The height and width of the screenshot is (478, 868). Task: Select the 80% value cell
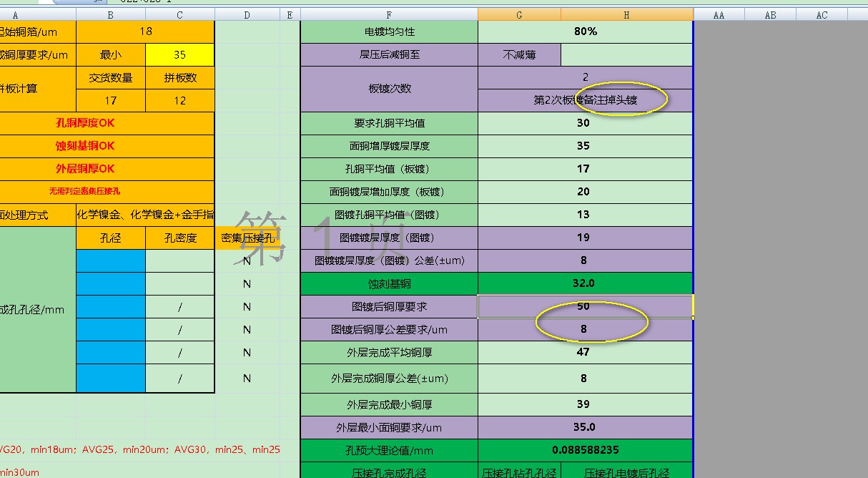586,32
